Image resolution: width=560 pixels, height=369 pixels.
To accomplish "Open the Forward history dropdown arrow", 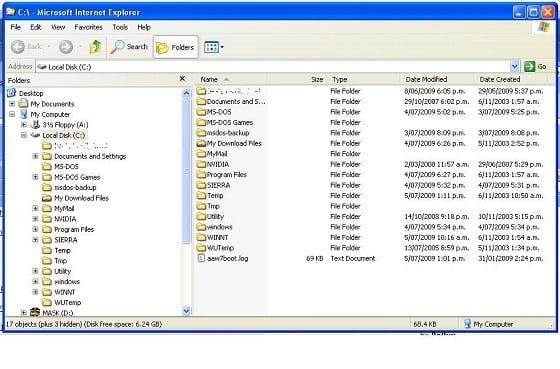I will coord(80,47).
